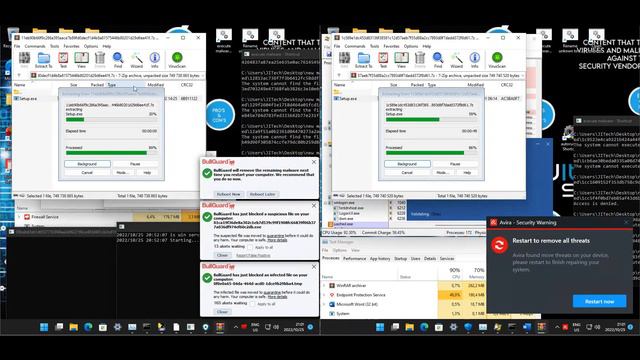Viewport: 640px width, 360px height.
Task: Switch to Services tab in Task Manager
Action: pos(447,258)
